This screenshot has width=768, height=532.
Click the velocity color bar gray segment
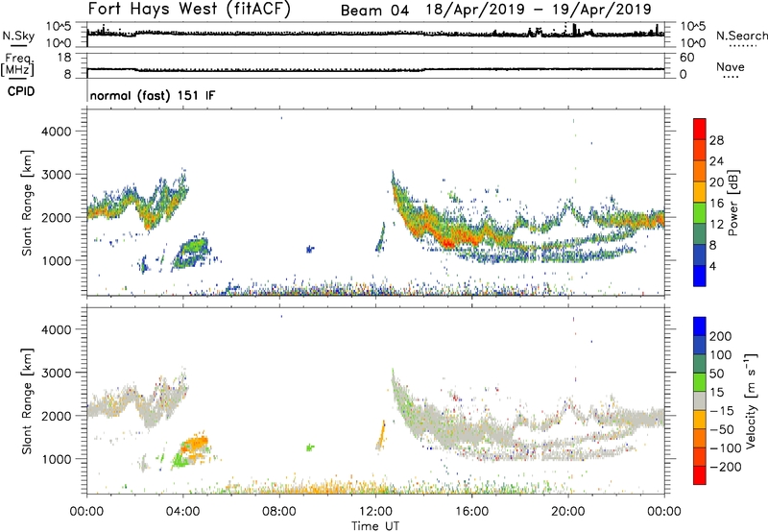pos(700,400)
